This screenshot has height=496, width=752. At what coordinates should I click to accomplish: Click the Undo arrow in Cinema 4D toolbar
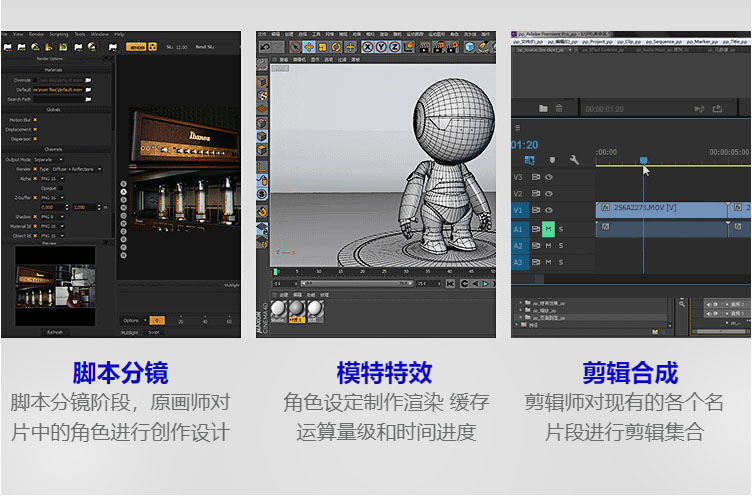265,47
